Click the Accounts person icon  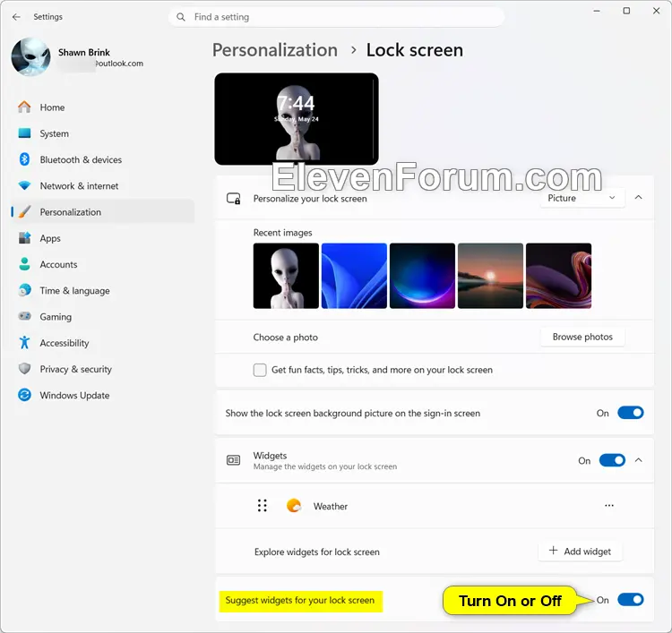coord(24,264)
